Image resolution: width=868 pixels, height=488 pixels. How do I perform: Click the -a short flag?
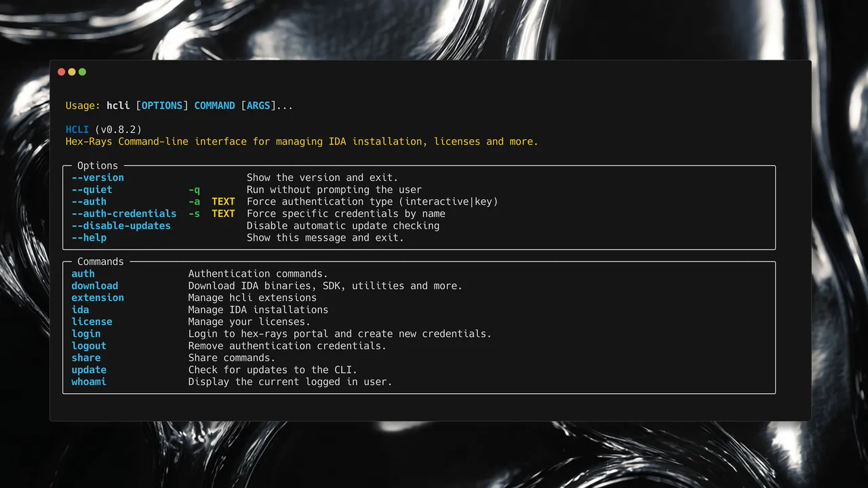pyautogui.click(x=194, y=201)
